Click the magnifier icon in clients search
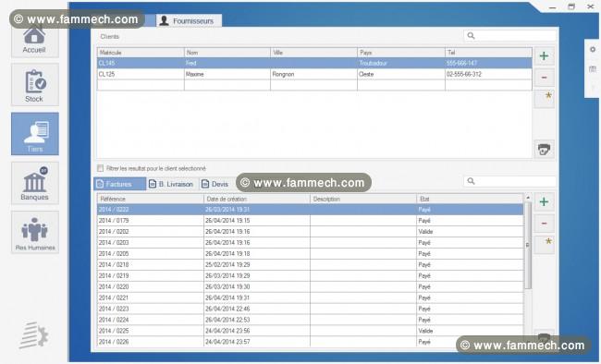The height and width of the screenshot is (364, 601). tap(471, 36)
